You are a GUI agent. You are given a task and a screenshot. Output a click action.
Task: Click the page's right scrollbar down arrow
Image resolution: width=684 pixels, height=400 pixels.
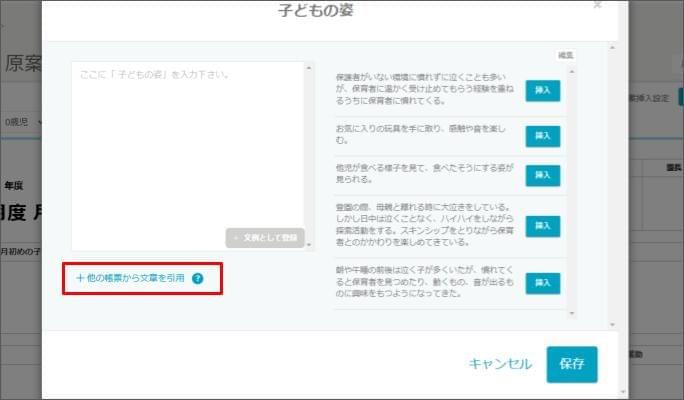coord(626,392)
